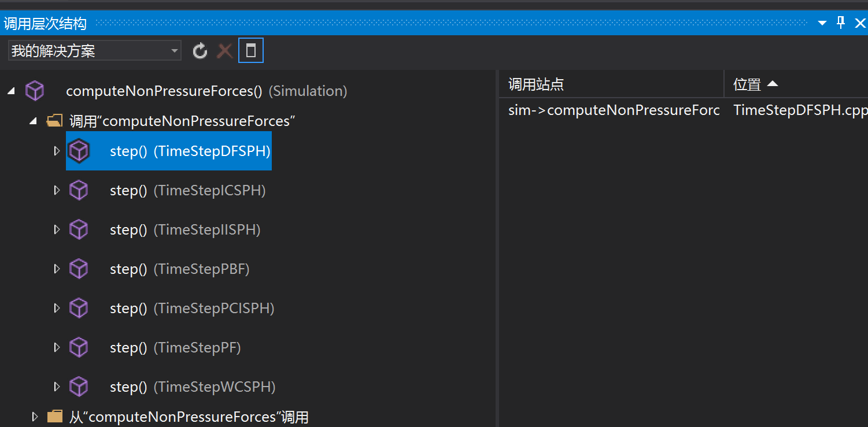Screen dimensions: 868x427
Task: Select step() (TimeStepPCISPH) row
Action: [192, 308]
